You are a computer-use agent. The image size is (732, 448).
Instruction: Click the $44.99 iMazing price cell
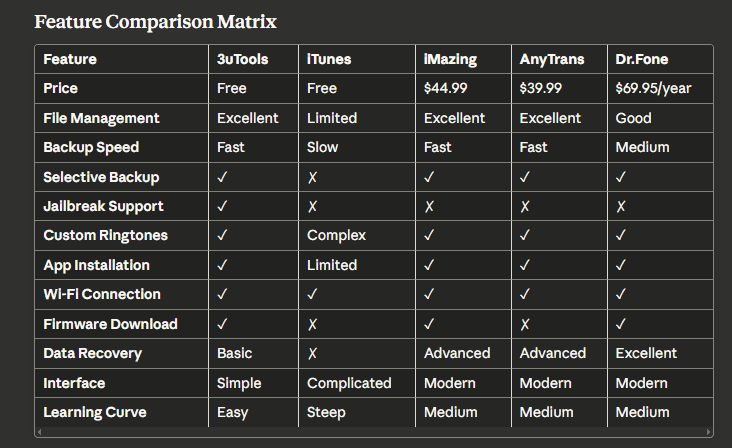(446, 88)
